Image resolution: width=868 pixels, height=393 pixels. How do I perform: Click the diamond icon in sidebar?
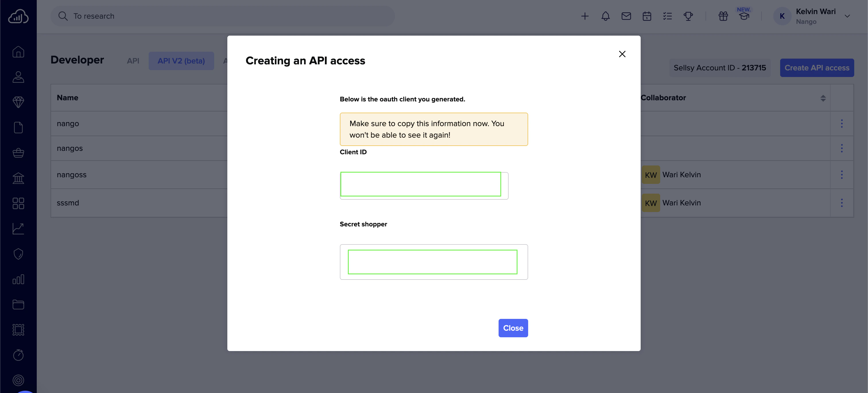(x=18, y=102)
